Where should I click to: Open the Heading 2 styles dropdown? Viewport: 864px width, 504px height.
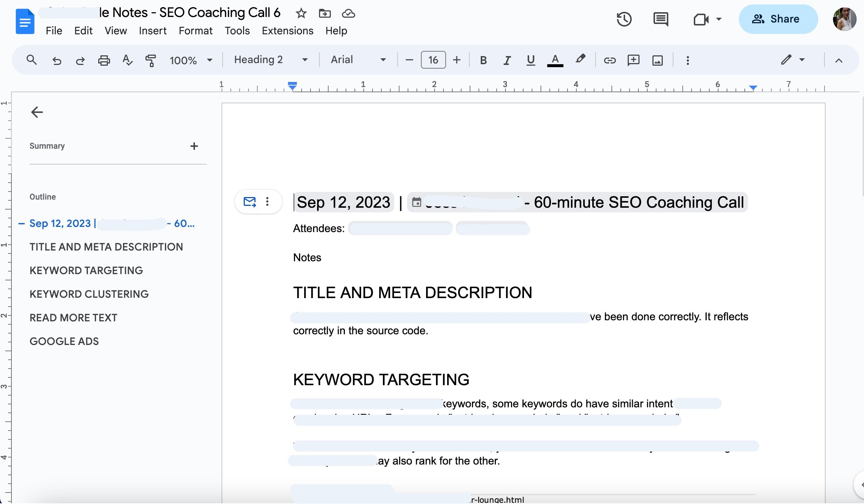[x=305, y=60]
